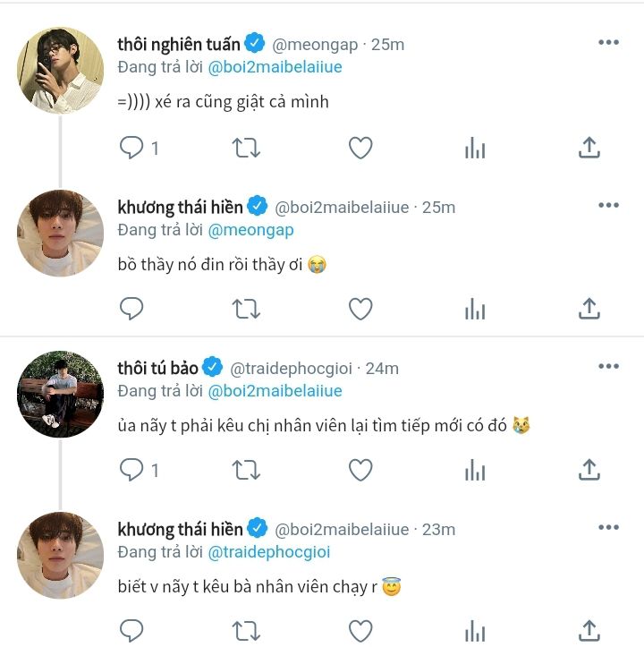Open more menu on "bồ thầy nó đin" tweet
The image size is (644, 647).
608,206
